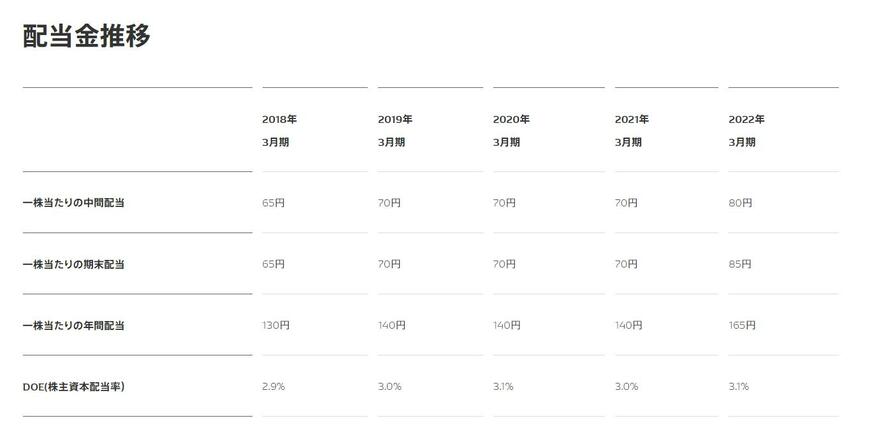The height and width of the screenshot is (444, 870).
Task: Click the 一株当たりの中間配当 row label
Action: 73,203
